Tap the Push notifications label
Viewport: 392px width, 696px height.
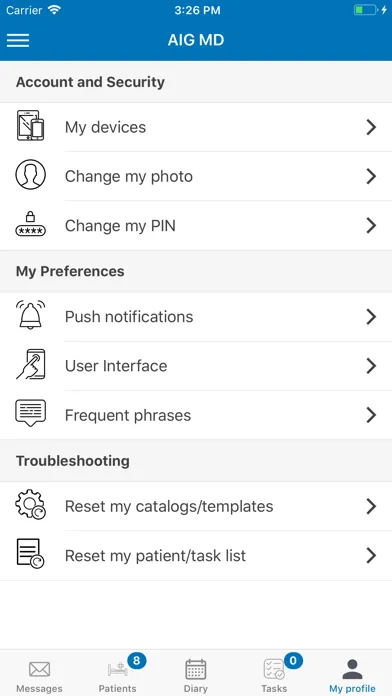click(129, 317)
